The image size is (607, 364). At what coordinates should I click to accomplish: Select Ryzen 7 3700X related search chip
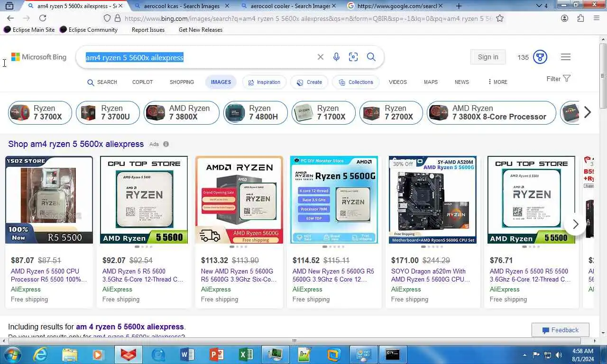coord(40,112)
